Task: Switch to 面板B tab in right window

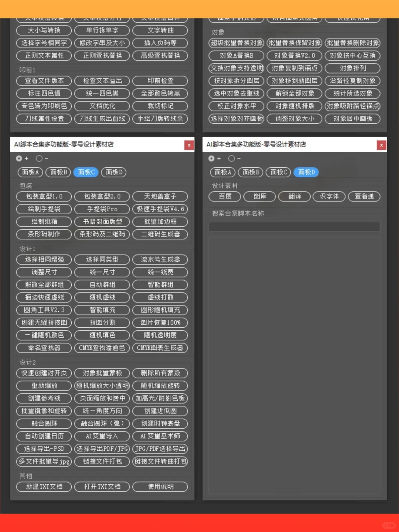Action: pyautogui.click(x=251, y=172)
